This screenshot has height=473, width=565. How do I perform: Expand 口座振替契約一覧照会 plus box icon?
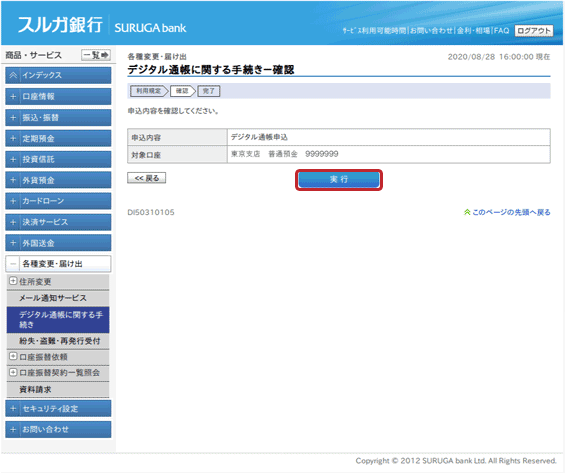[13, 372]
